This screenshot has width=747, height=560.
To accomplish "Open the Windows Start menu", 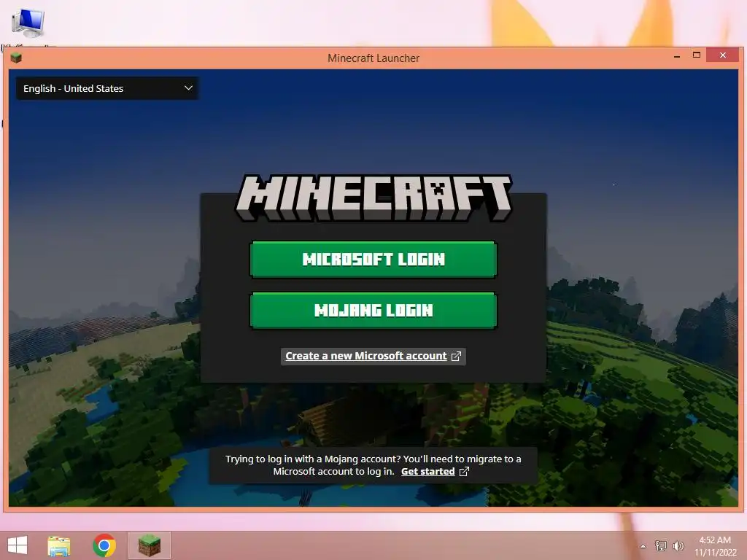I will pyautogui.click(x=18, y=545).
